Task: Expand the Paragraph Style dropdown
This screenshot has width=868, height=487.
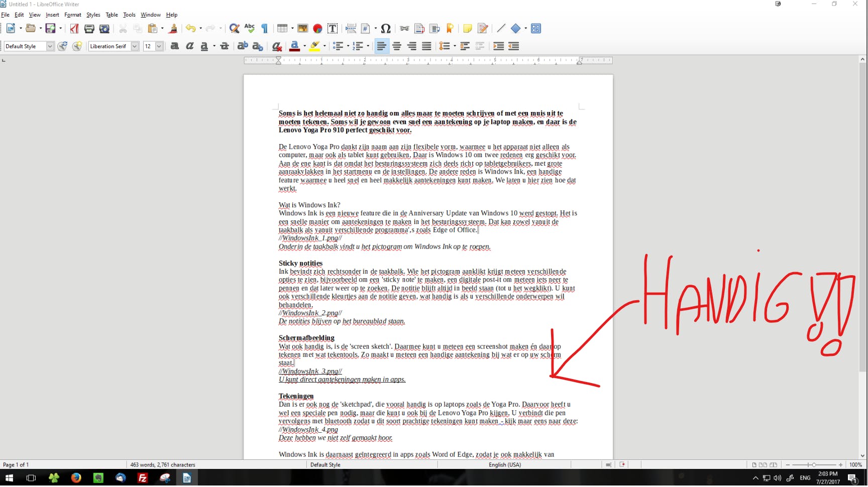Action: [50, 47]
